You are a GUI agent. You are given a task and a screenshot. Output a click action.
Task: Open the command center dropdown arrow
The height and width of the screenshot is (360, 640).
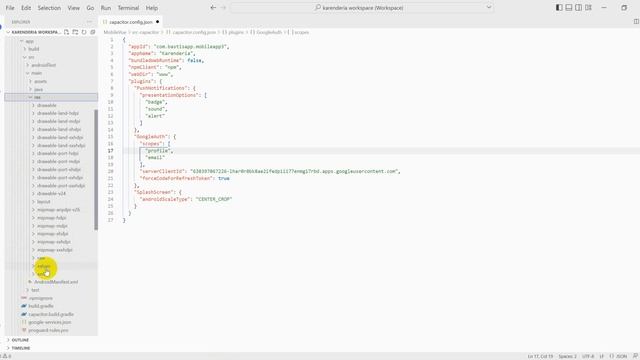click(x=489, y=7)
